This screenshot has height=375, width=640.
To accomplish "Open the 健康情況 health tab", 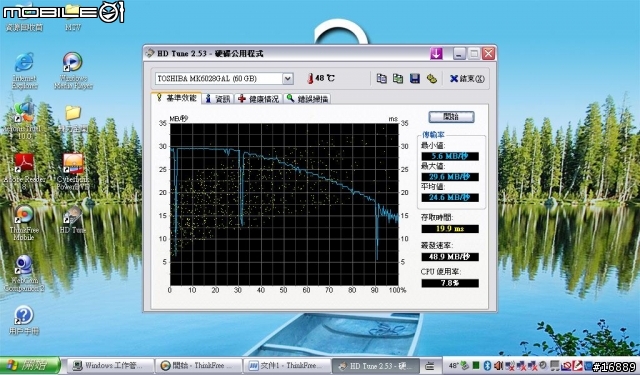I will [x=259, y=99].
